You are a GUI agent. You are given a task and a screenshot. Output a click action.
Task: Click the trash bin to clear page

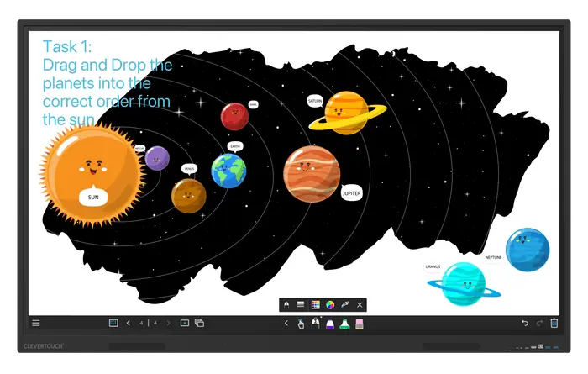click(x=554, y=323)
